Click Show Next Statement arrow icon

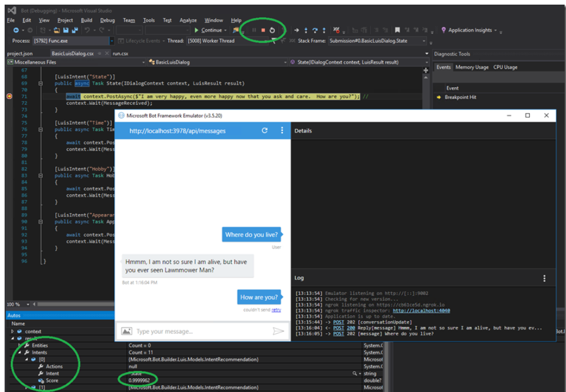coord(297,31)
